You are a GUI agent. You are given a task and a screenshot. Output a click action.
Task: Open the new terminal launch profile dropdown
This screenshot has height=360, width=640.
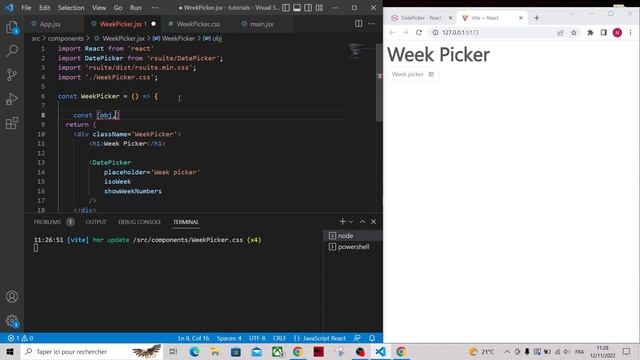(x=351, y=221)
